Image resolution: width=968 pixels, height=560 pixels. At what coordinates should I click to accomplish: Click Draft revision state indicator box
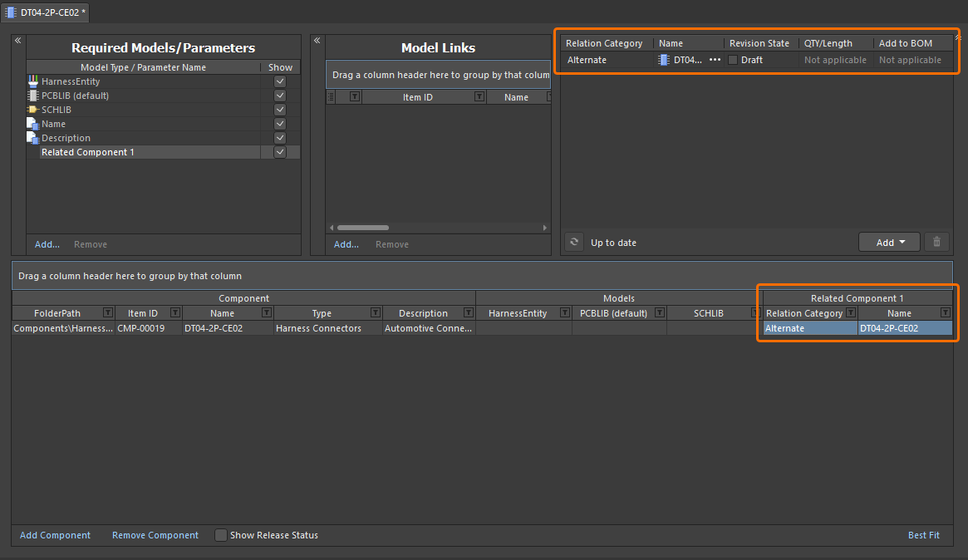point(733,60)
